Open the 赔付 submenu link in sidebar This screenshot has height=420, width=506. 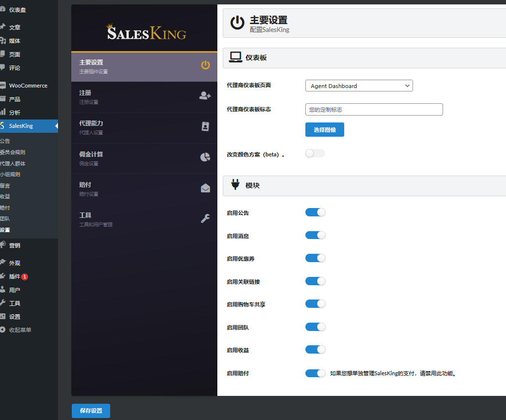coord(5,208)
